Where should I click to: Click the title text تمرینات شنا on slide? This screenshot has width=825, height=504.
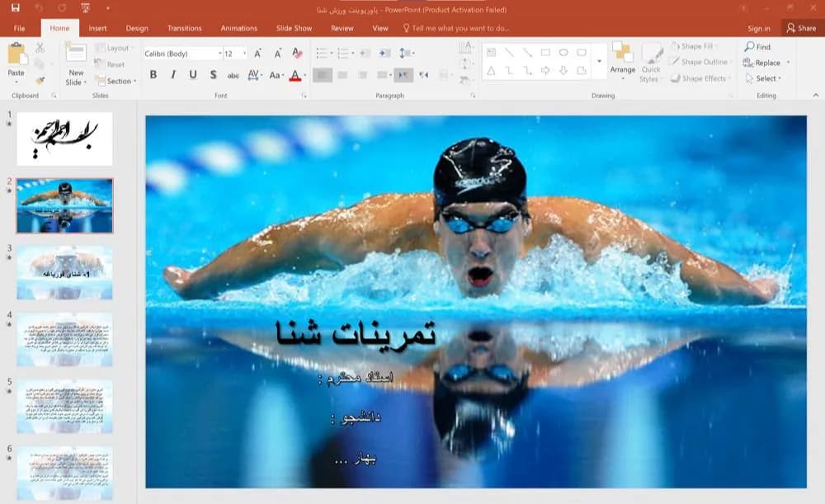[x=356, y=333]
